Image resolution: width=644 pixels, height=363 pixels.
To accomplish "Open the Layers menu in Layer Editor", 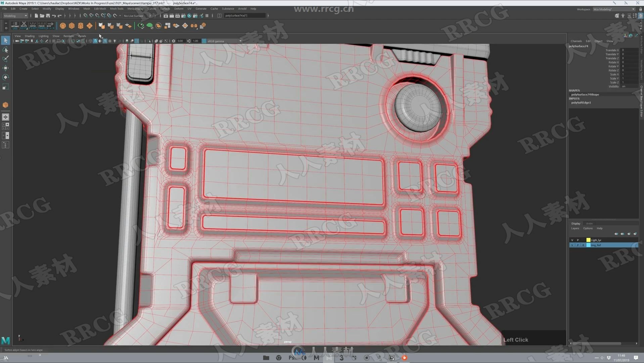I will click(x=575, y=228).
